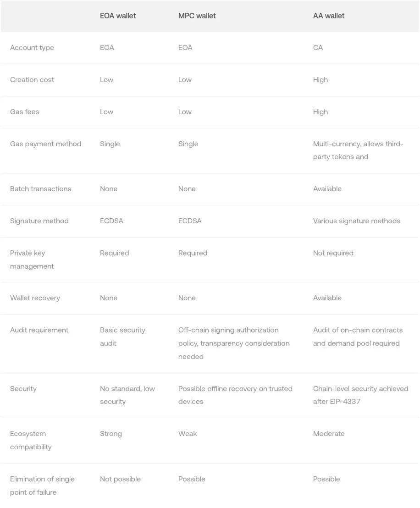420x508 pixels.
Task: Select the Batch transactions row label
Action: [x=40, y=189]
